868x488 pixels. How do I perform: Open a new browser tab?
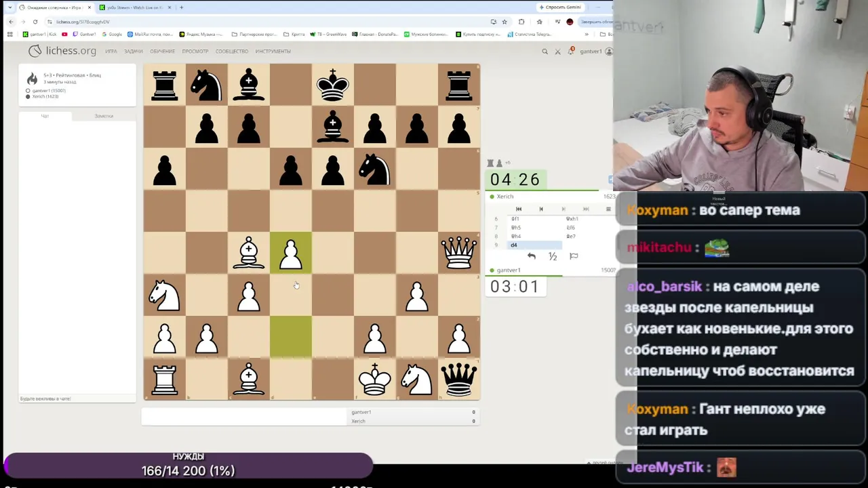(181, 7)
